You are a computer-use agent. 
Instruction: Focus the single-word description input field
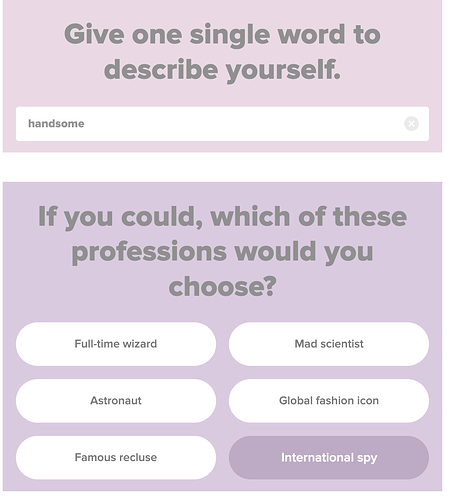tap(222, 124)
